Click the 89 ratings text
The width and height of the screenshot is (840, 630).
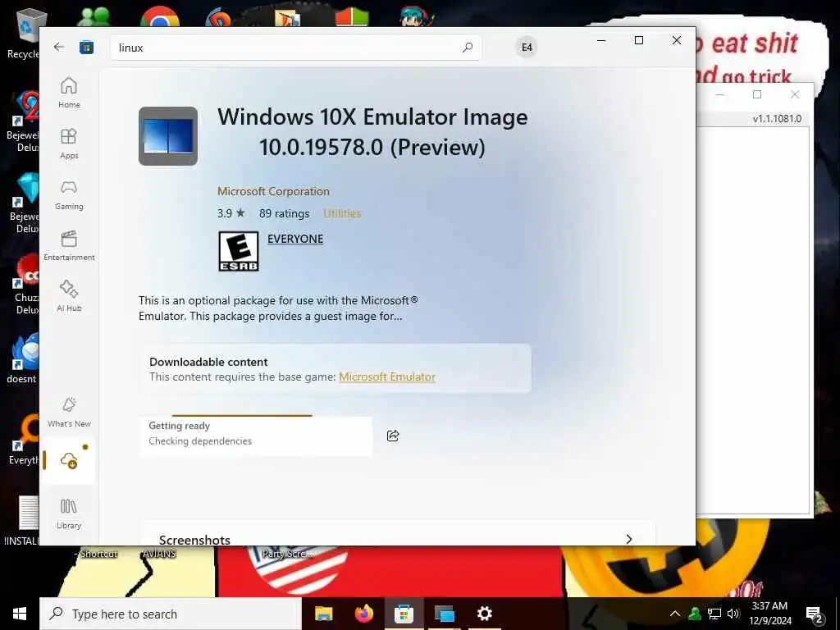tap(285, 213)
